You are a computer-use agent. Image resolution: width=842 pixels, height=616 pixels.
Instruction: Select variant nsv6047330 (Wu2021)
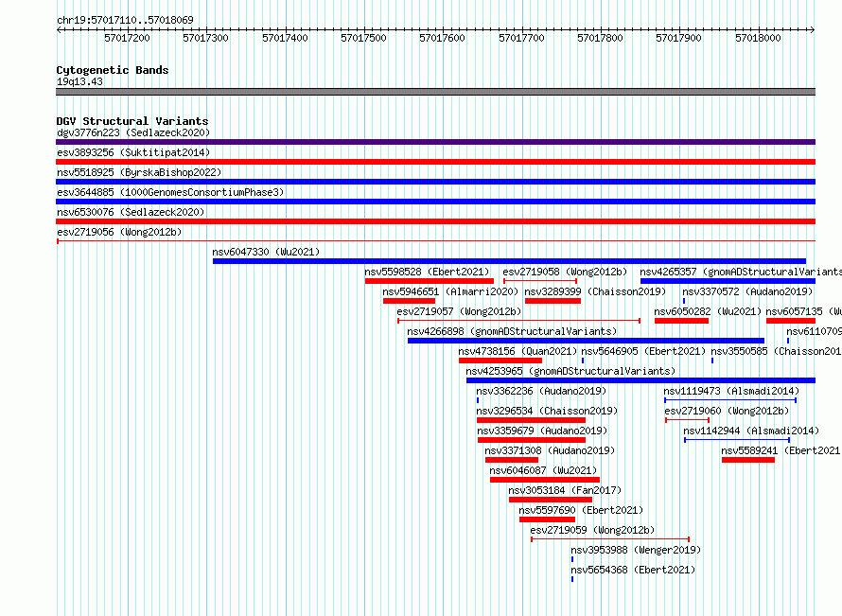[266, 252]
